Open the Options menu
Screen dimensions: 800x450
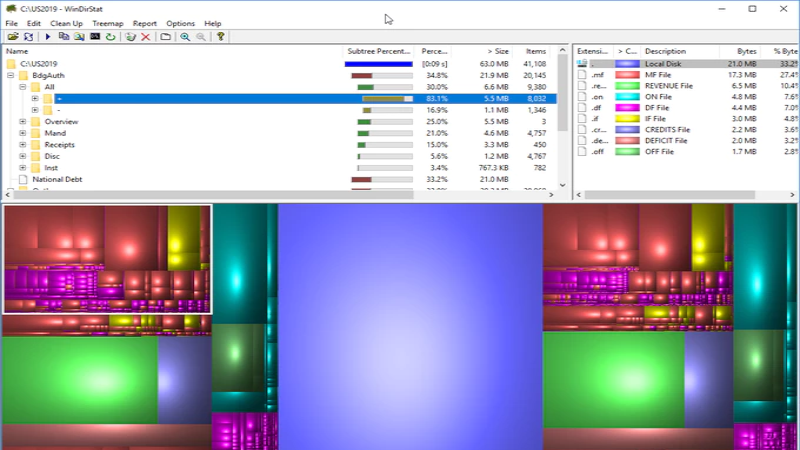click(181, 23)
